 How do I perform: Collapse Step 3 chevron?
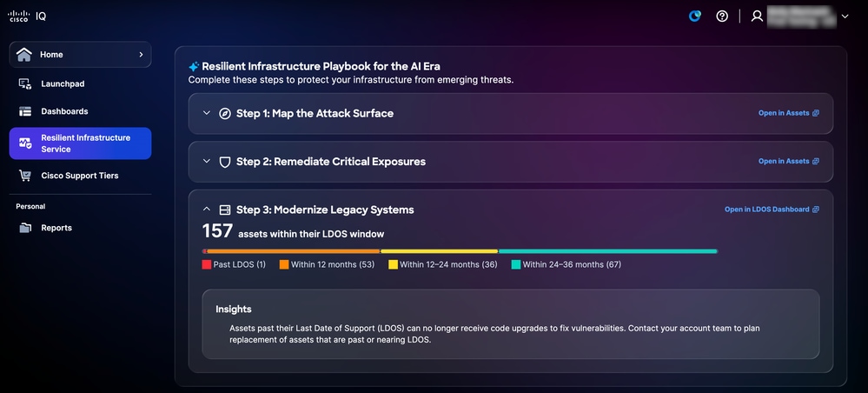coord(207,210)
